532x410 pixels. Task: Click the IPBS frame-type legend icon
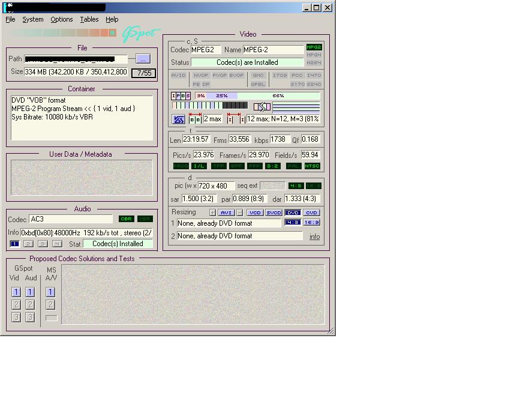point(181,96)
